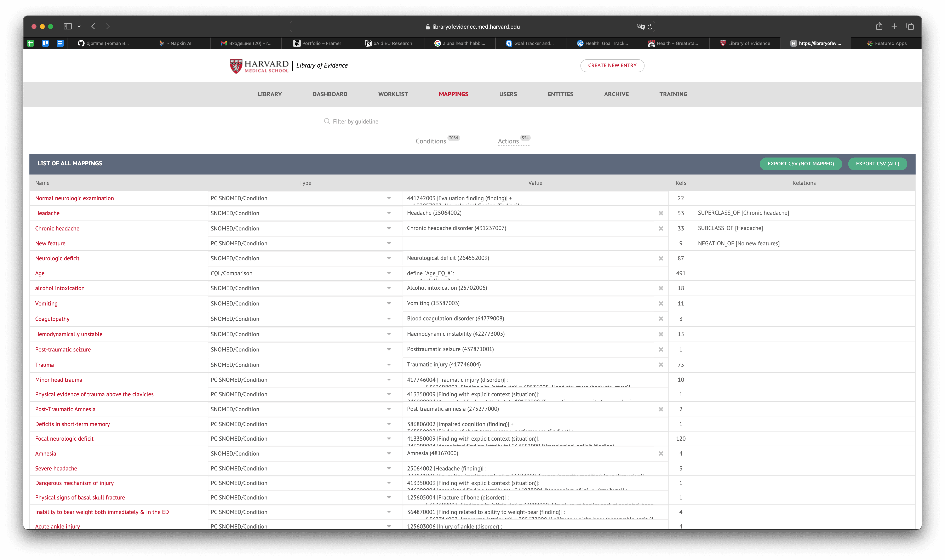Open the pinned Google Docs tab icon

click(x=60, y=43)
